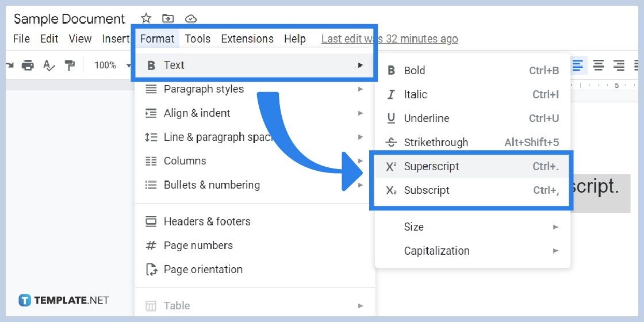The height and width of the screenshot is (322, 644).
Task: Expand Bullets & numbering submenu
Action: point(255,185)
